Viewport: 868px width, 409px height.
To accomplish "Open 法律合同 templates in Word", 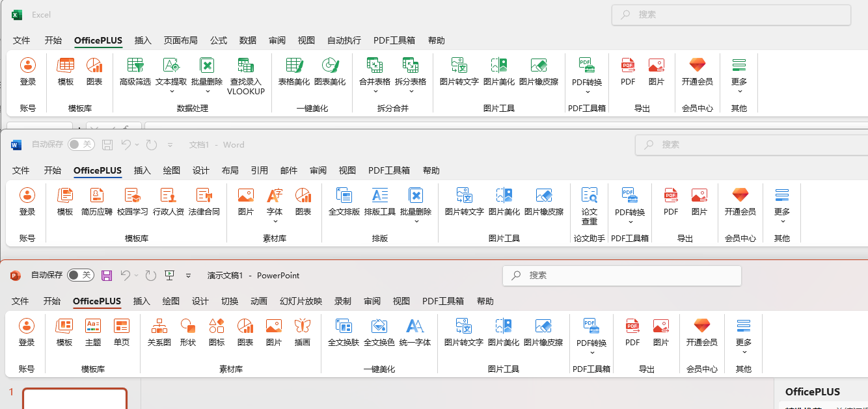I will [x=204, y=202].
